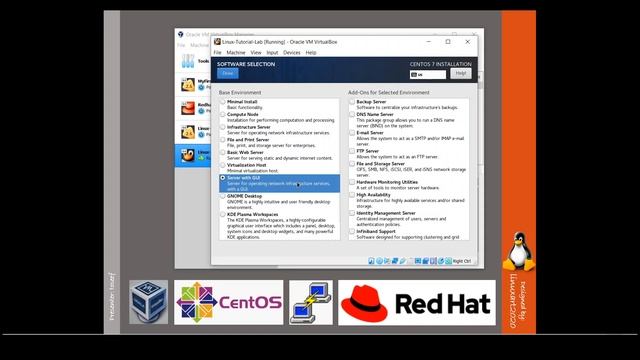Click 'Minimal virtualization host.' description text
640x360 pixels.
point(253,171)
